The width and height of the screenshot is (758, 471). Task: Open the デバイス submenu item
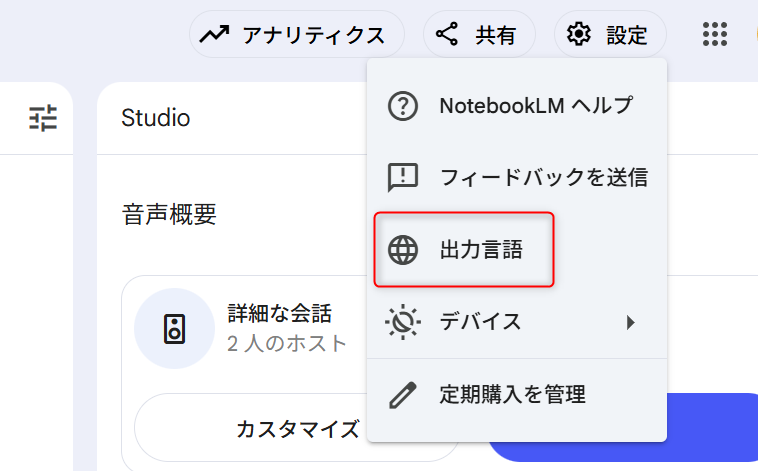tap(517, 322)
